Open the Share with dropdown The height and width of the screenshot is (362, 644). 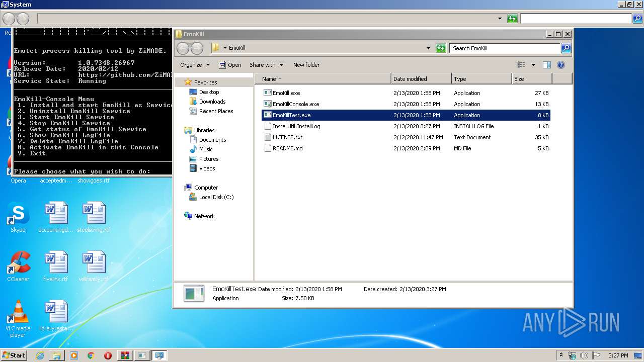tap(267, 65)
